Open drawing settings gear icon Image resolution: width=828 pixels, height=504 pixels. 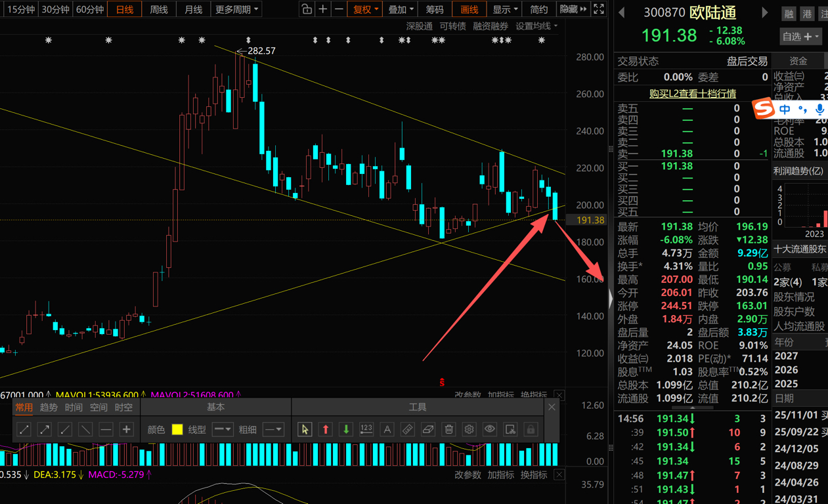[469, 430]
